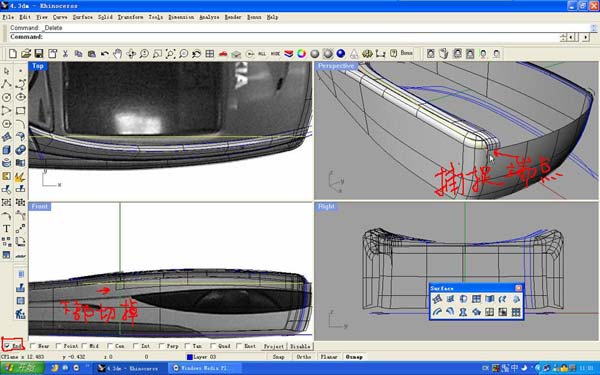Select the Text tool in left sidebar
Image resolution: width=600 pixels, height=375 pixels.
(x=7, y=229)
